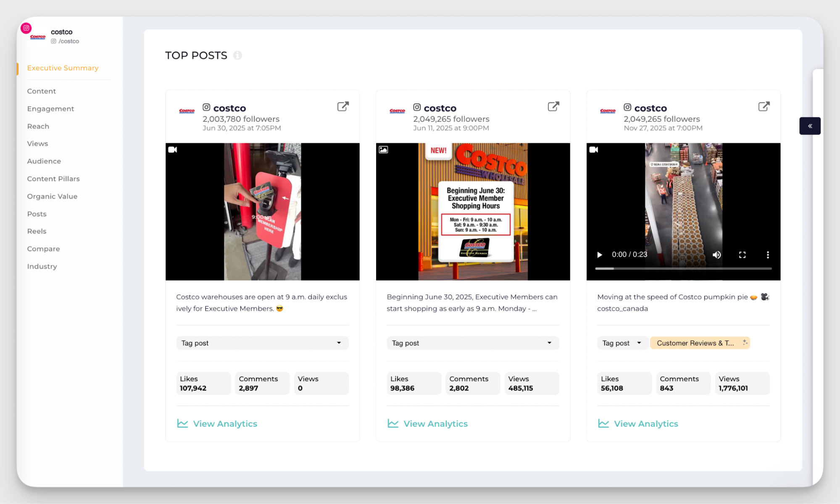Image resolution: width=840 pixels, height=504 pixels.
Task: Open the video player's three-dot options menu
Action: [768, 255]
